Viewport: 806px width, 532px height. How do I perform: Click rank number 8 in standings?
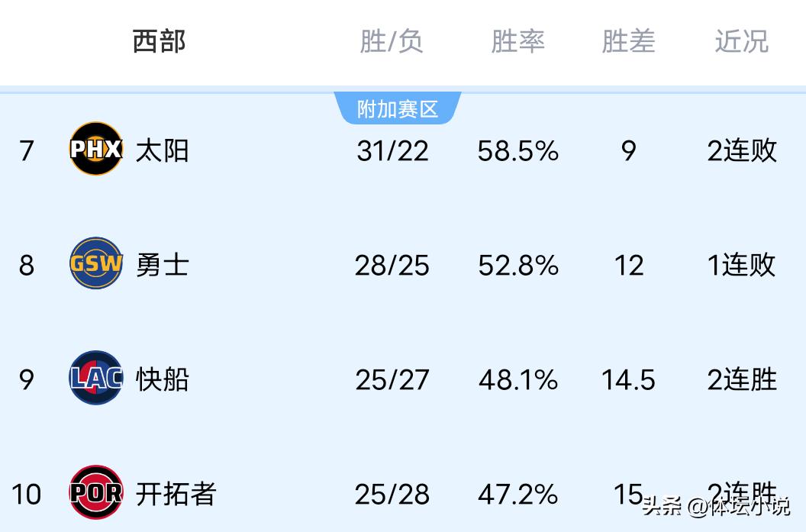[27, 266]
